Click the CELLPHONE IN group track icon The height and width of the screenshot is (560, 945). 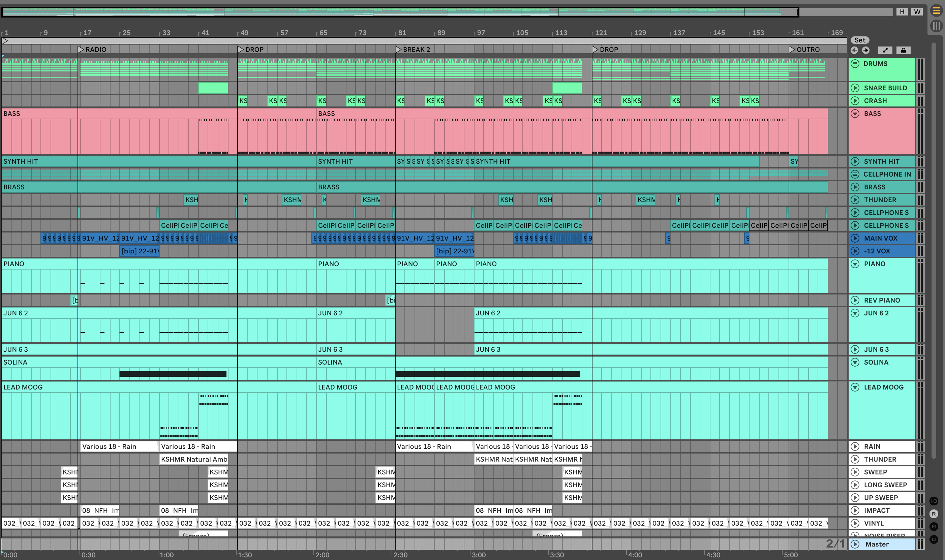tap(855, 174)
